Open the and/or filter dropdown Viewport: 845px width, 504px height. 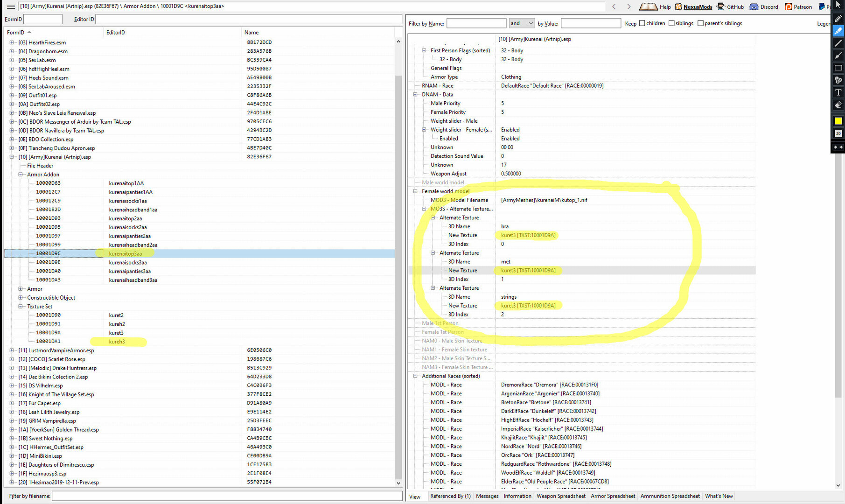[x=521, y=23]
